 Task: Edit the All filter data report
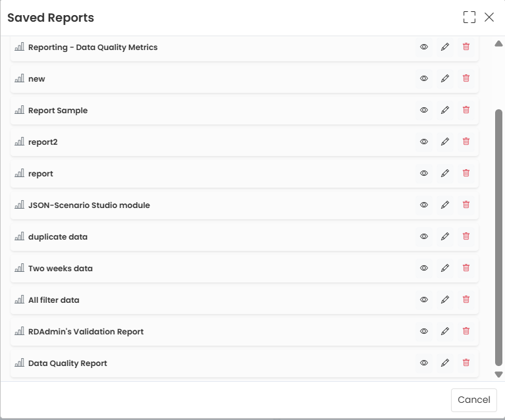tap(445, 300)
